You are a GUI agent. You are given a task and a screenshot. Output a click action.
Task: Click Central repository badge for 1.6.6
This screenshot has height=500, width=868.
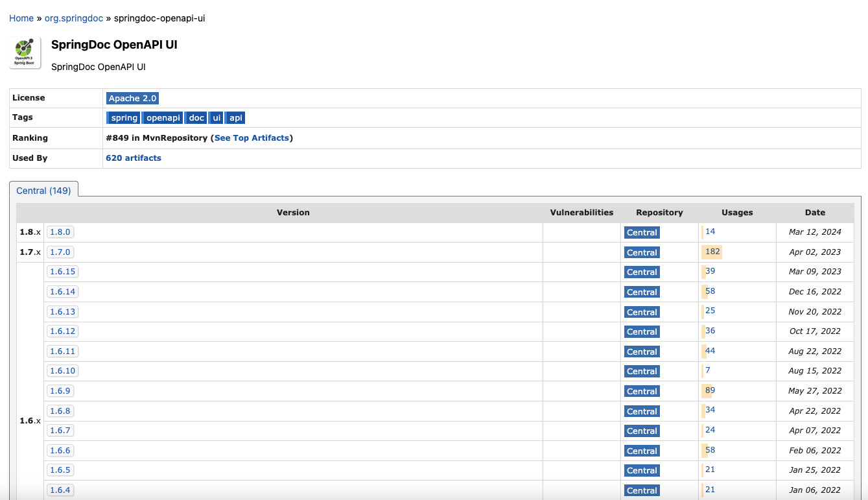[642, 451]
